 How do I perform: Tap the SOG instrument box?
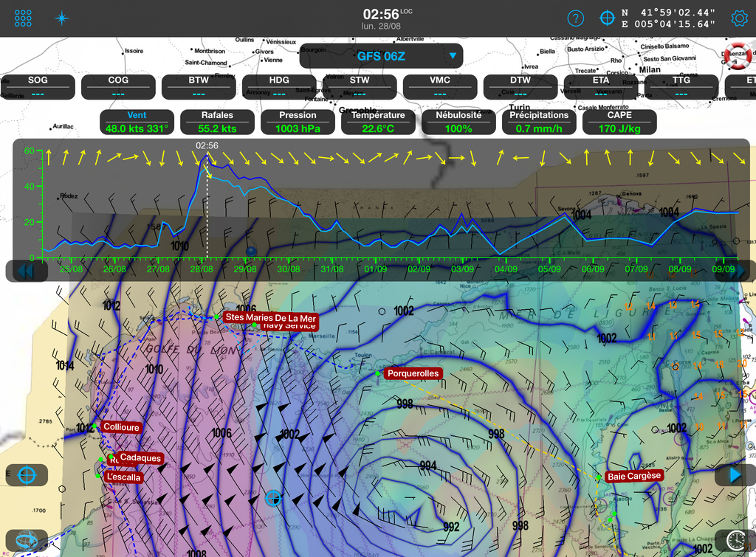[x=38, y=87]
